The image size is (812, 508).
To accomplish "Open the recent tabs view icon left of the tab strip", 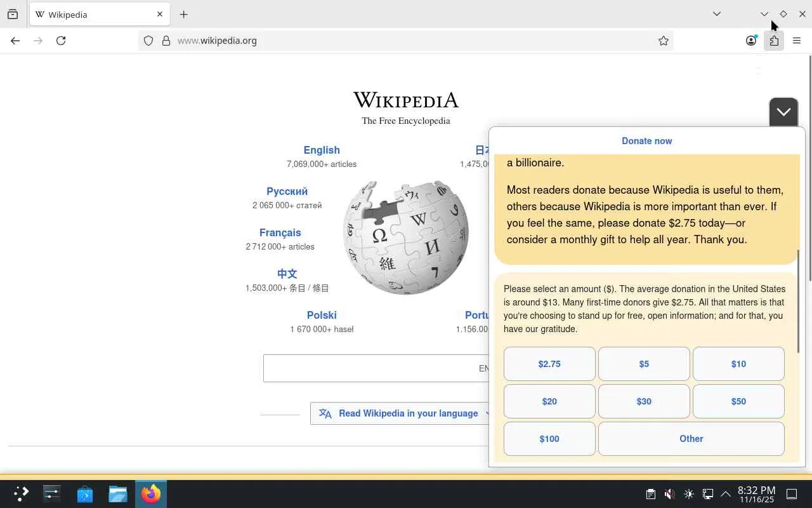I will point(13,14).
